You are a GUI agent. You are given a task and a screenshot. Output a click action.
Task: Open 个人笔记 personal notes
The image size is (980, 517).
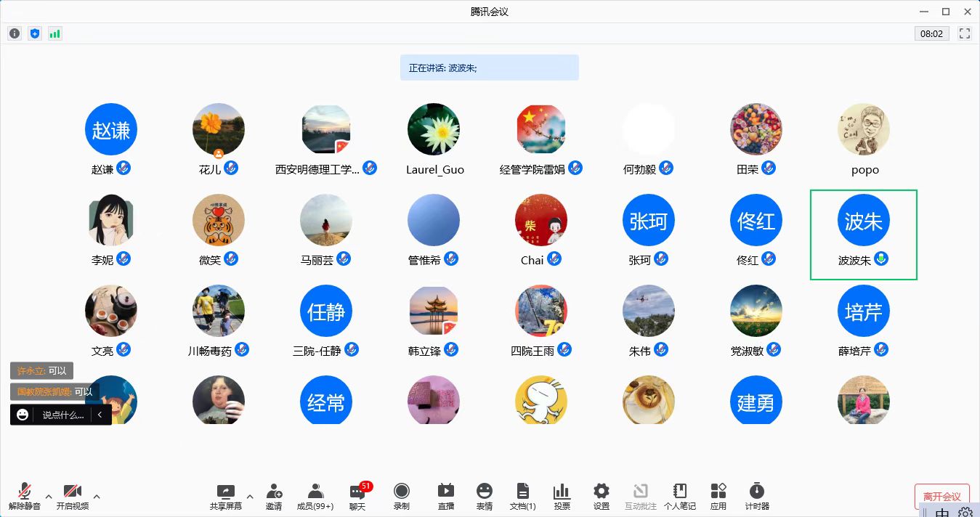pos(680,497)
